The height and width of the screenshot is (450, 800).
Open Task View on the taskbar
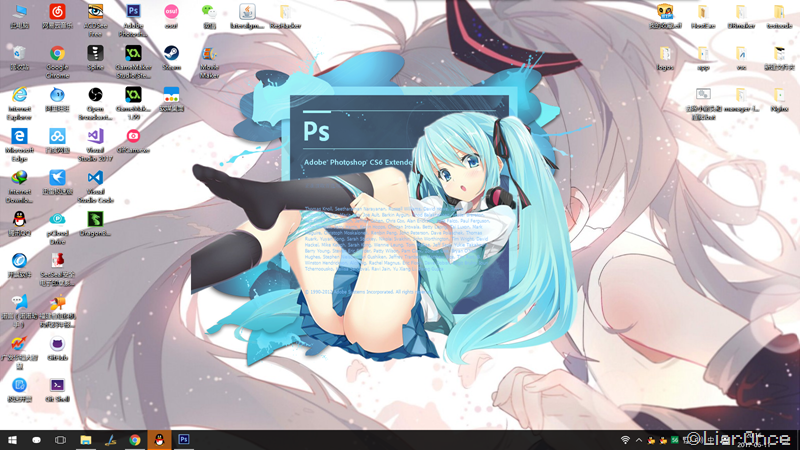(x=60, y=440)
